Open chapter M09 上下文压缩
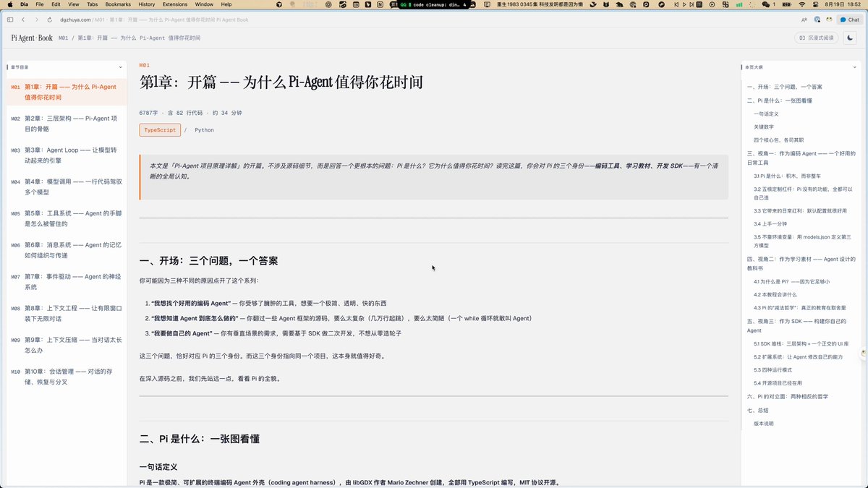Screen dimensions: 868x488 [x=67, y=345]
